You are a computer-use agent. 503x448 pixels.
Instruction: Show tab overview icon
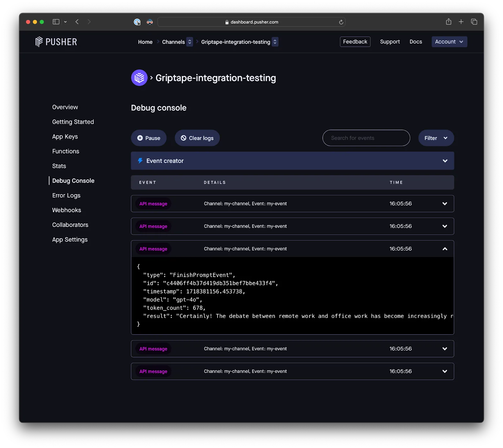tap(474, 22)
